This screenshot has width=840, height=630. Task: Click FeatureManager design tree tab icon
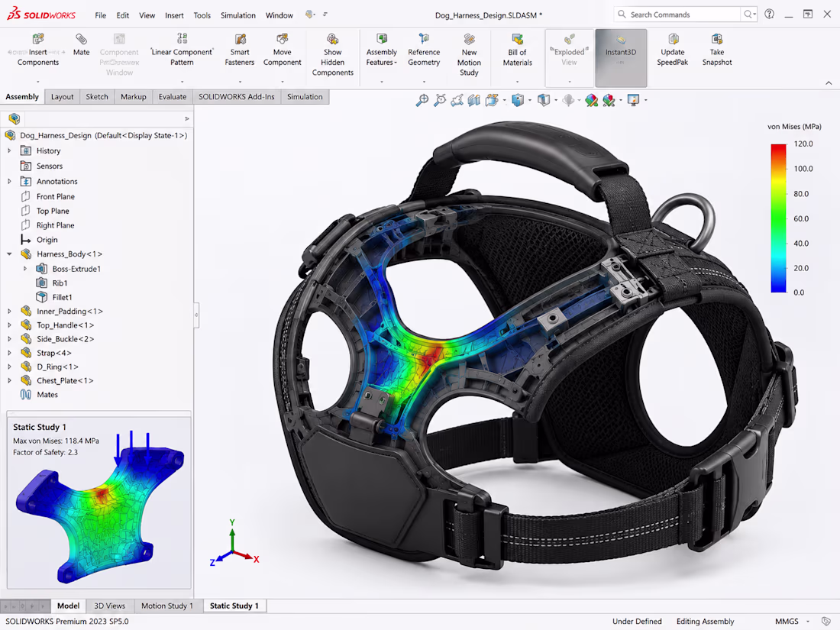tap(15, 118)
